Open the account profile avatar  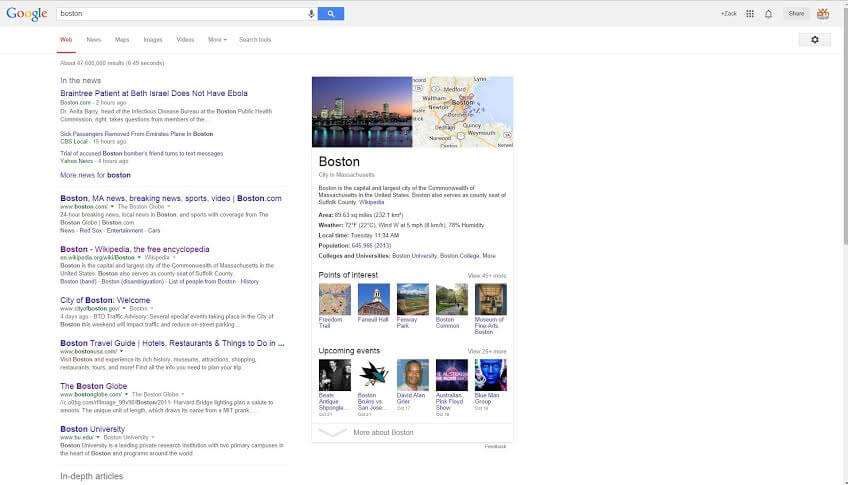click(823, 14)
